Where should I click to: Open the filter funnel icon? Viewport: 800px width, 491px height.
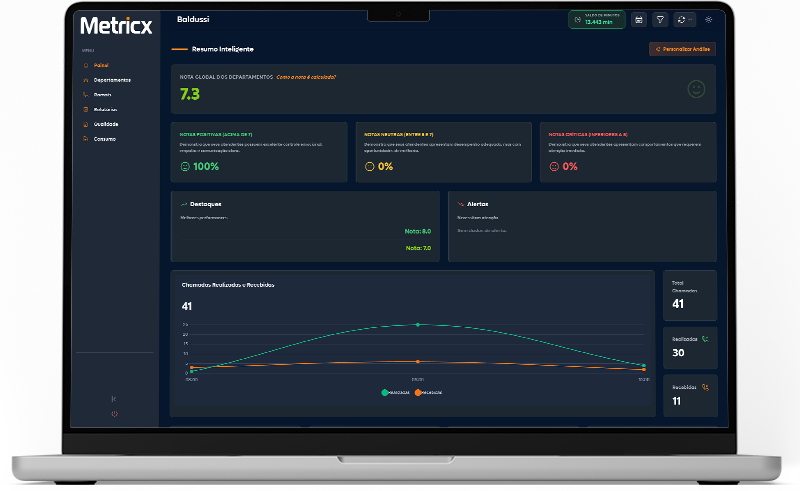(660, 19)
